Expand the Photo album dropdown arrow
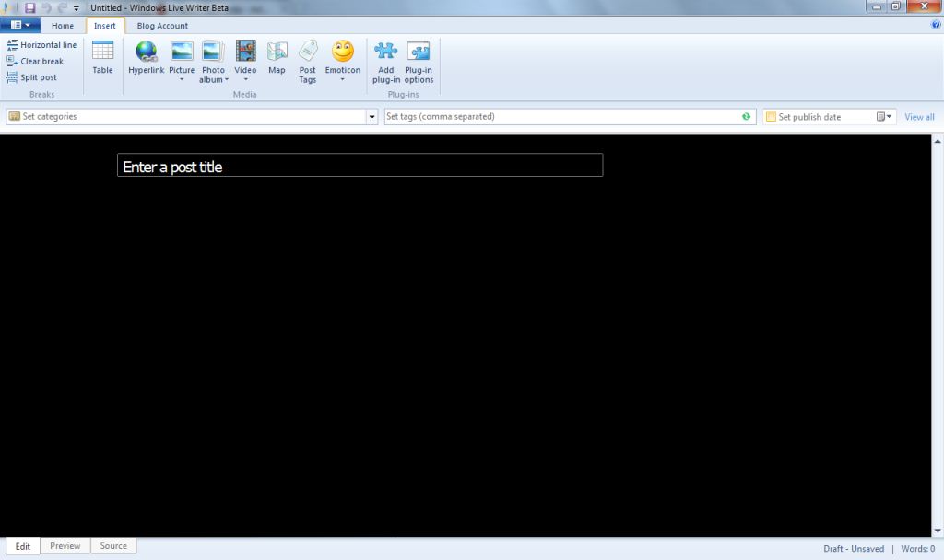This screenshot has width=944, height=560. tap(227, 79)
